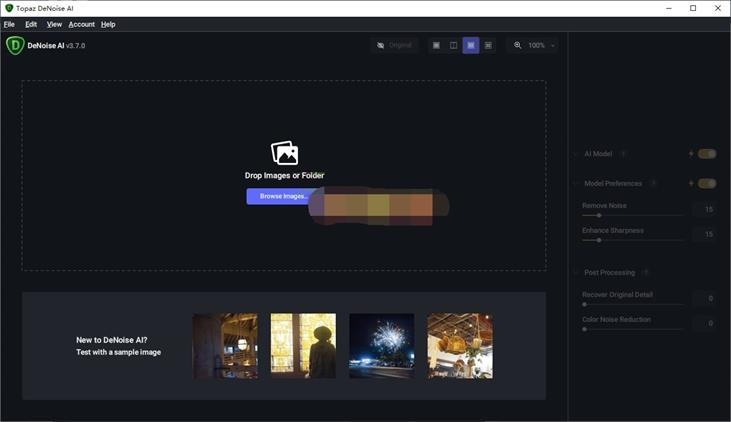The height and width of the screenshot is (422, 731).
Task: Open the View menu
Action: [54, 24]
